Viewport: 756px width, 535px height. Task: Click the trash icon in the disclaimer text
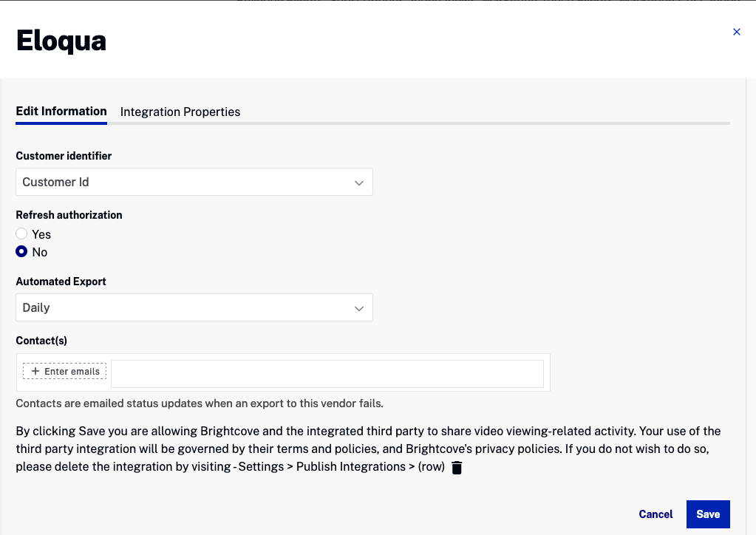pos(457,468)
